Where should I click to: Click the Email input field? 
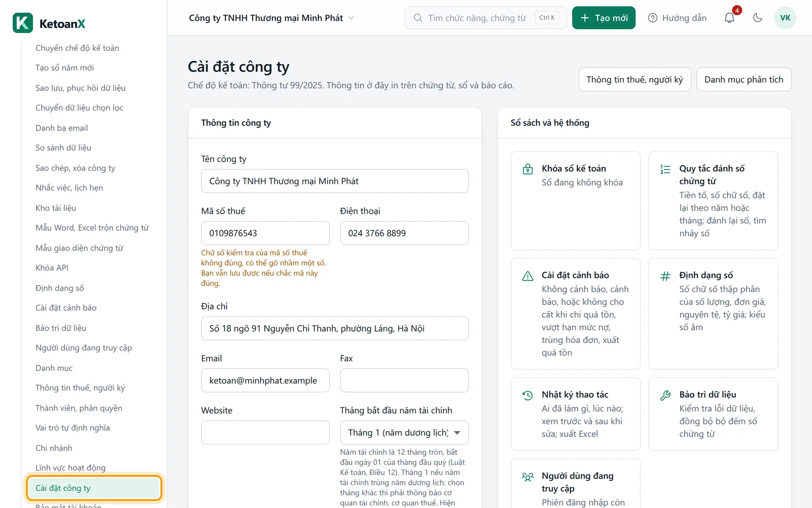click(265, 380)
